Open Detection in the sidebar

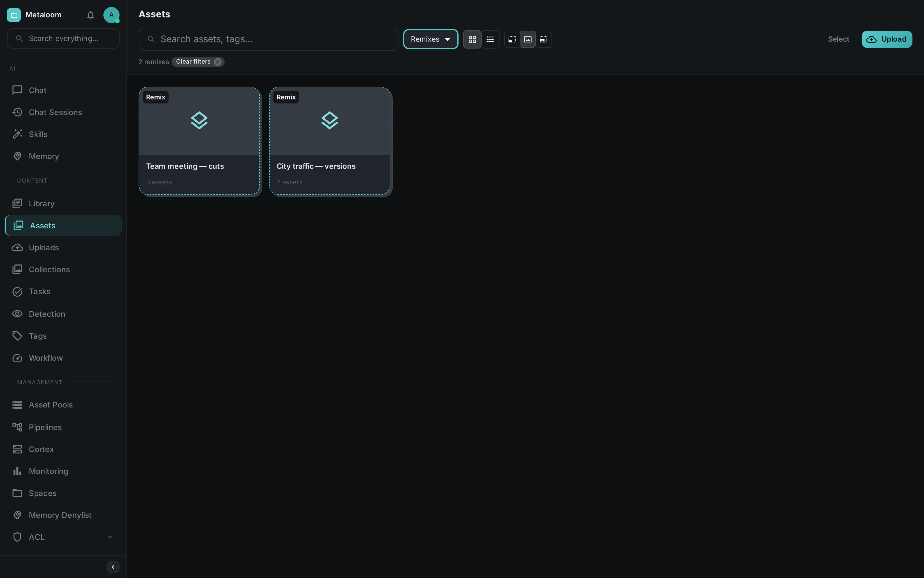(x=63, y=314)
